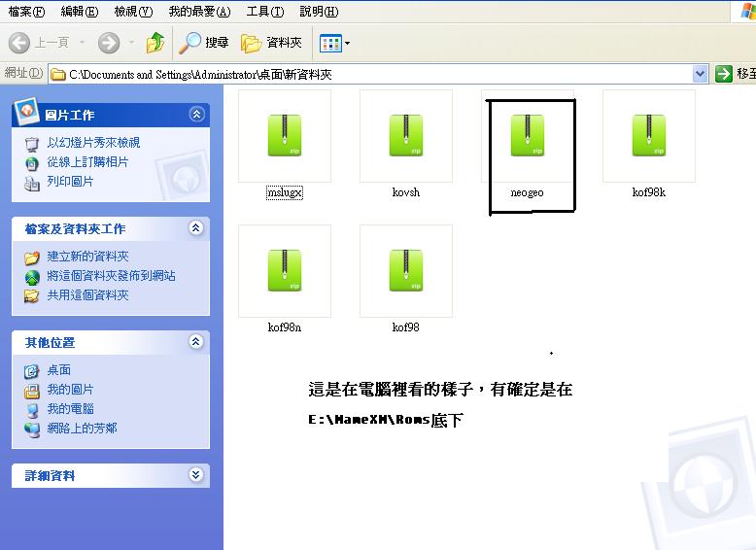Select the mslugx zip file

285,136
